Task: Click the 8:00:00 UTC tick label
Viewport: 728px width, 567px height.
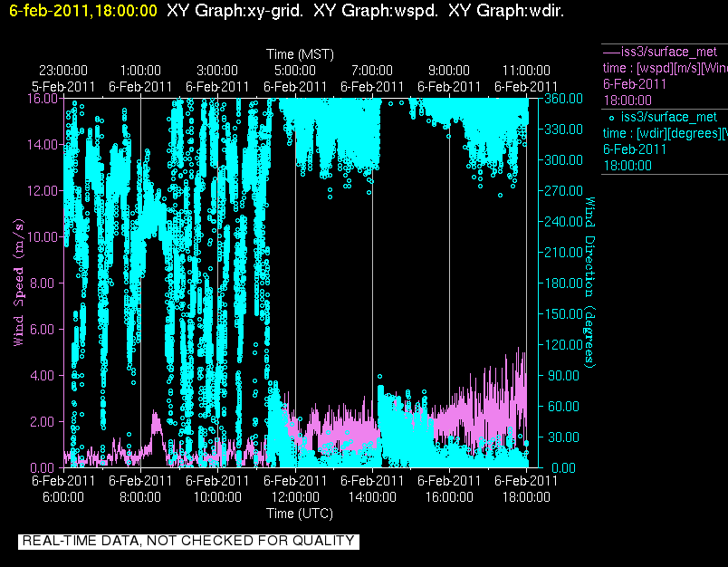Action: point(140,497)
